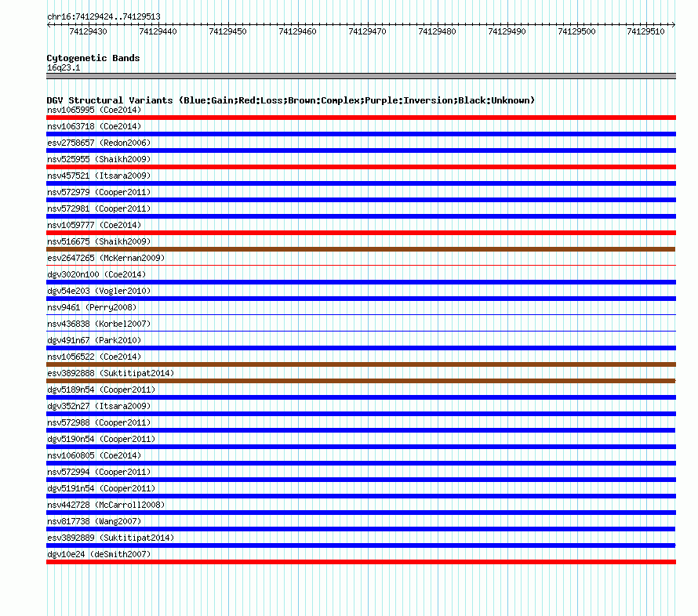Click the blue gain bar under nsv1063718

(361, 134)
